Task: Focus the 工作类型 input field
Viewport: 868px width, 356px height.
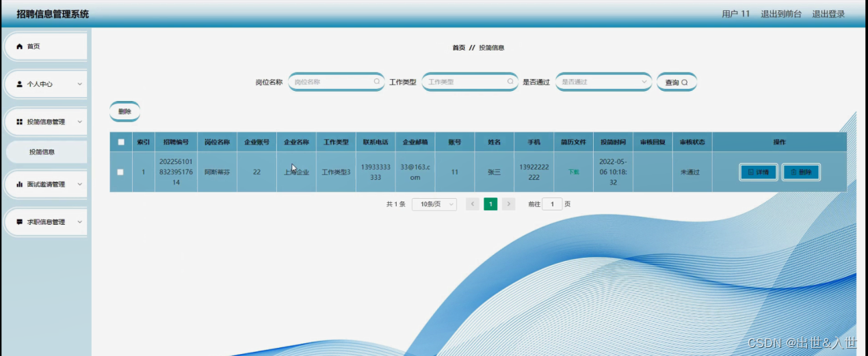Action: tap(469, 82)
